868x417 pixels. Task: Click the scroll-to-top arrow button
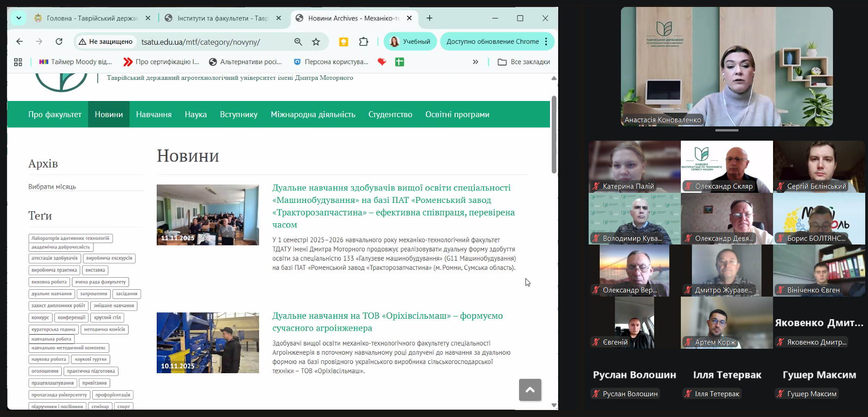pos(530,390)
